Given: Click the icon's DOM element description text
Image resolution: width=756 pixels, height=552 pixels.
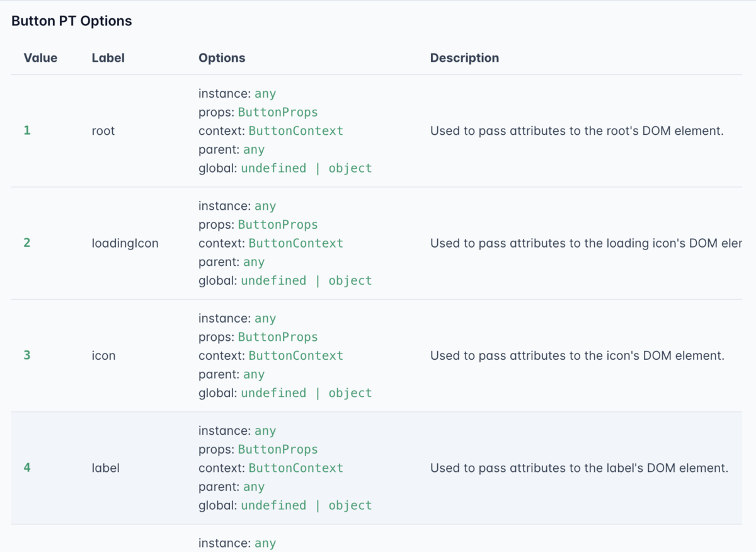Looking at the screenshot, I should coord(577,355).
